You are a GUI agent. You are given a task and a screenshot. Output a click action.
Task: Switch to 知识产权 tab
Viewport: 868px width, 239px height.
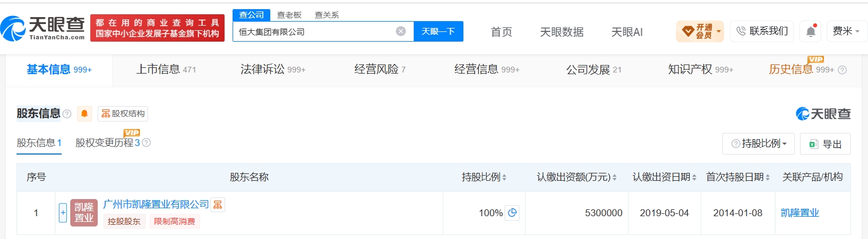pos(701,70)
